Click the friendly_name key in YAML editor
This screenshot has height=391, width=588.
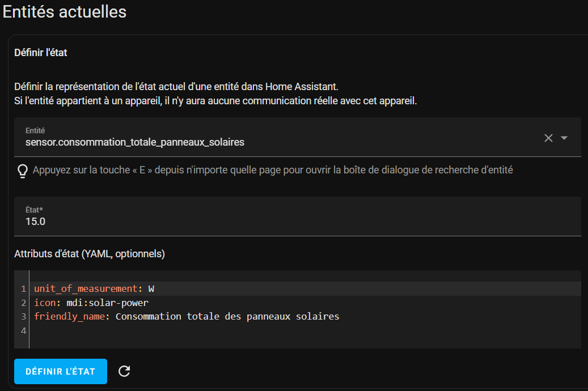(x=69, y=317)
